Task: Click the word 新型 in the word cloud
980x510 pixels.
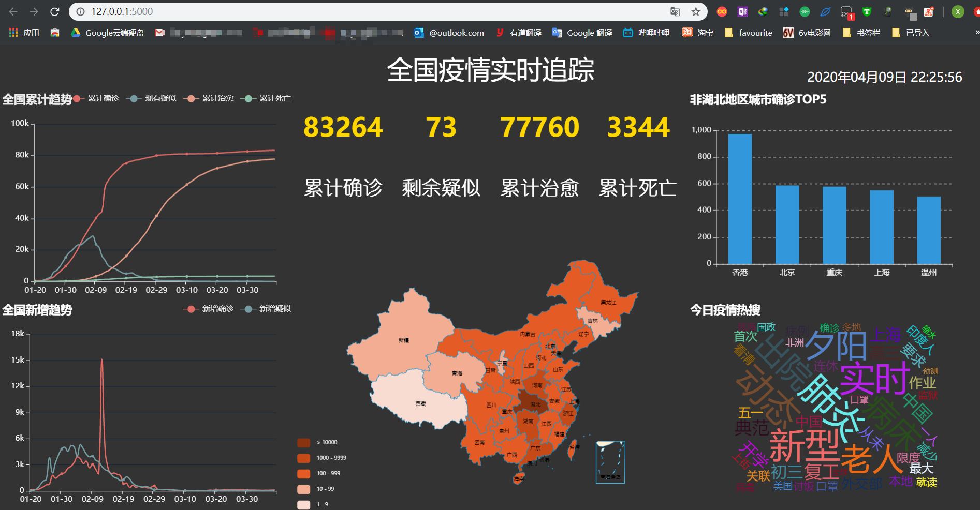Action: coord(805,446)
